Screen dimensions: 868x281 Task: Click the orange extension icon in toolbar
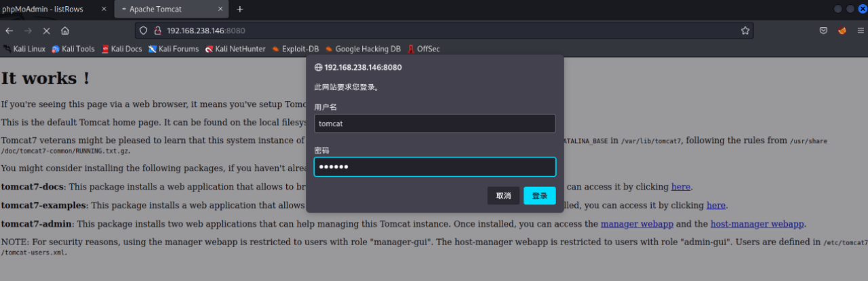(842, 30)
